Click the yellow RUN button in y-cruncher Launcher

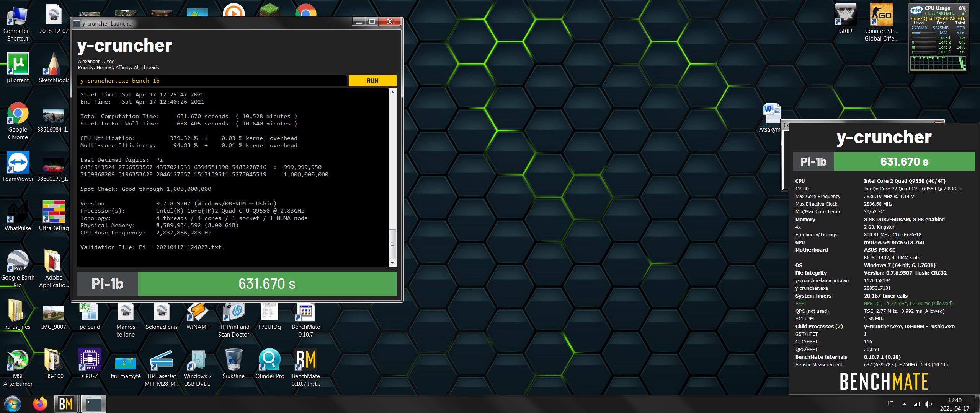(x=372, y=81)
